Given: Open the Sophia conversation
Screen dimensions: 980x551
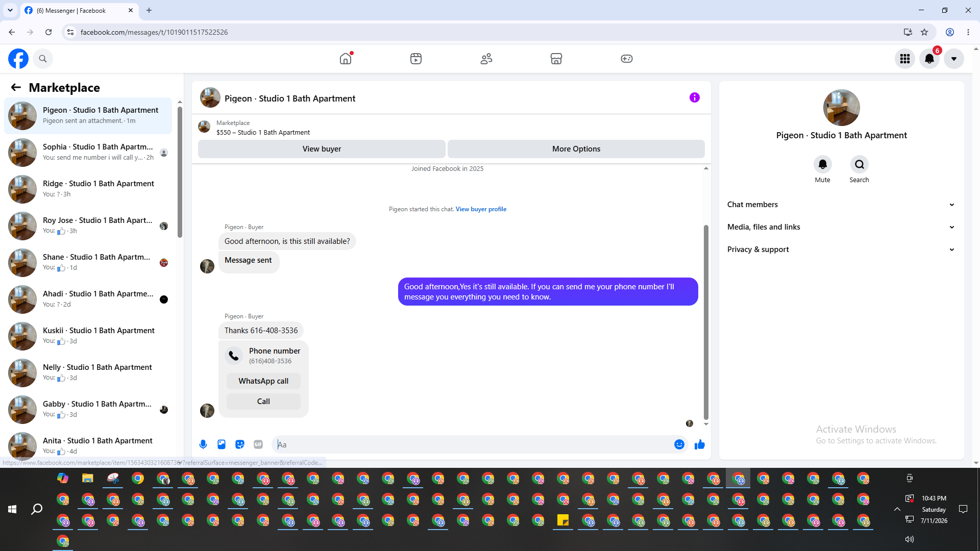Looking at the screenshot, I should pos(88,153).
